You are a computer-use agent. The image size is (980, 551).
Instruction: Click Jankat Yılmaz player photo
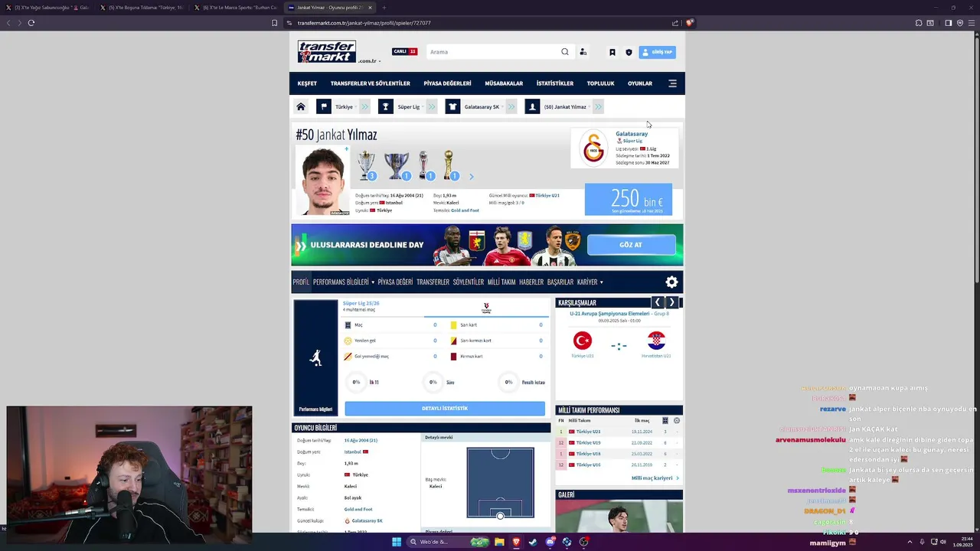[x=322, y=181]
